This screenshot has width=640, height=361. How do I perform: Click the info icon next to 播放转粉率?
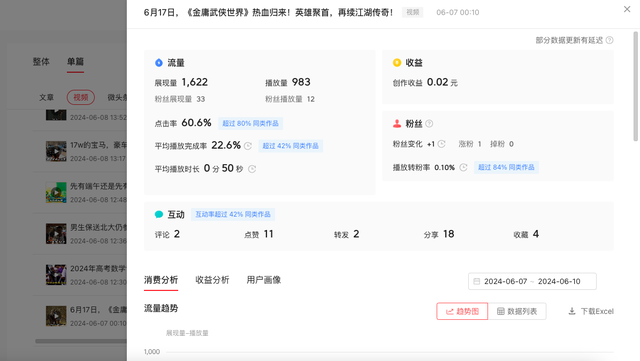click(463, 167)
